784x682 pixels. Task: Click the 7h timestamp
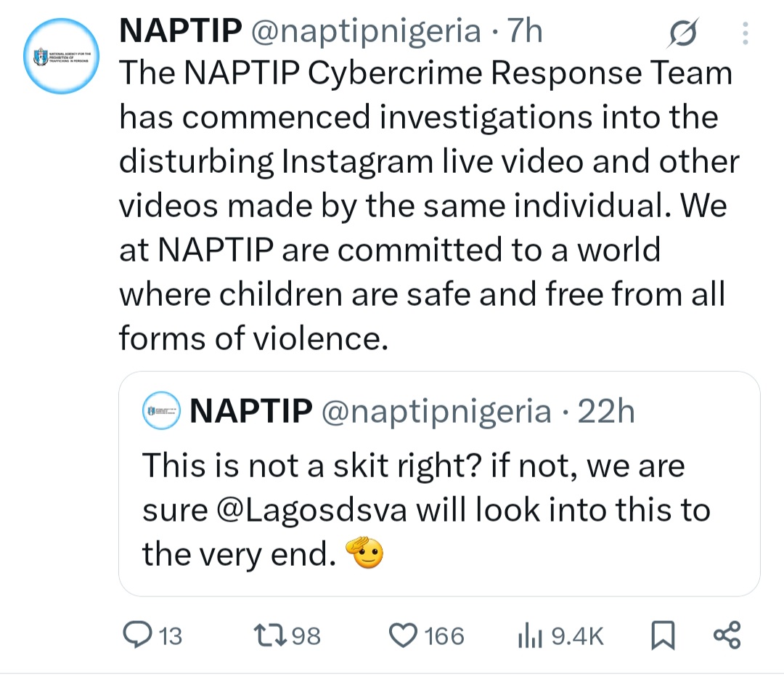[x=524, y=31]
